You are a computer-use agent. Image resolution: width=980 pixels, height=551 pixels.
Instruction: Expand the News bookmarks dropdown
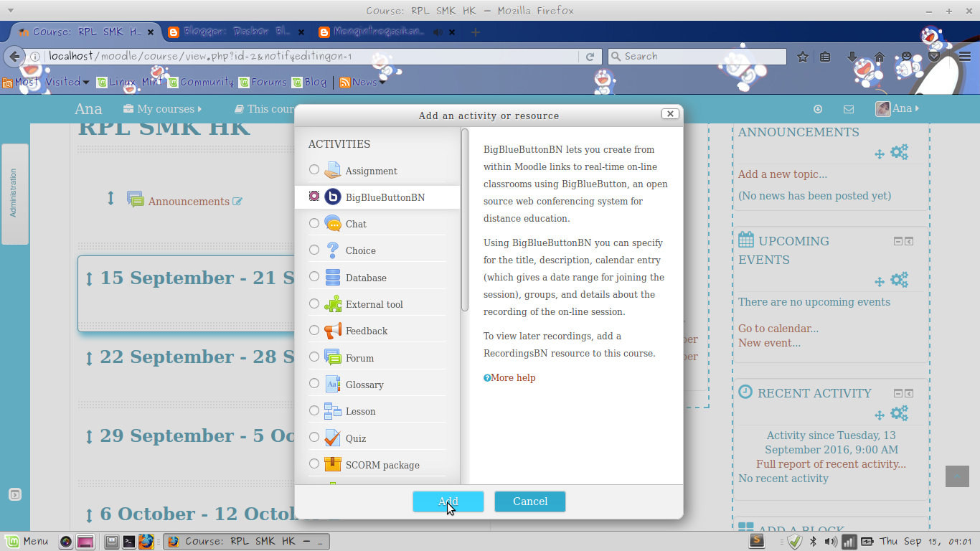[363, 82]
